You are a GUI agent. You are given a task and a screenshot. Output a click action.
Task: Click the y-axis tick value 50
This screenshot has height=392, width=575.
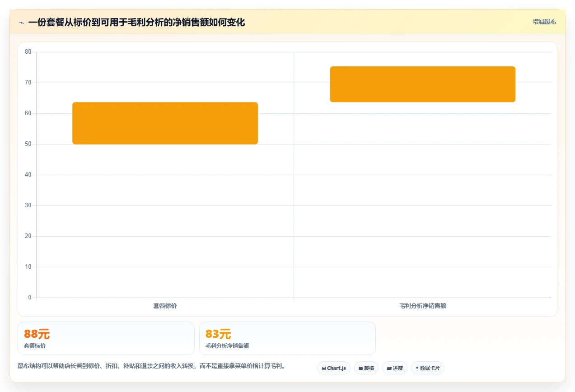coord(28,144)
